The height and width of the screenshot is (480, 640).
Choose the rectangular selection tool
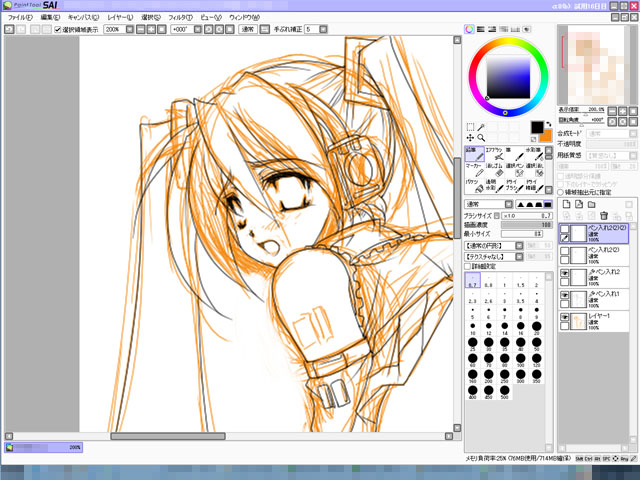tap(470, 127)
